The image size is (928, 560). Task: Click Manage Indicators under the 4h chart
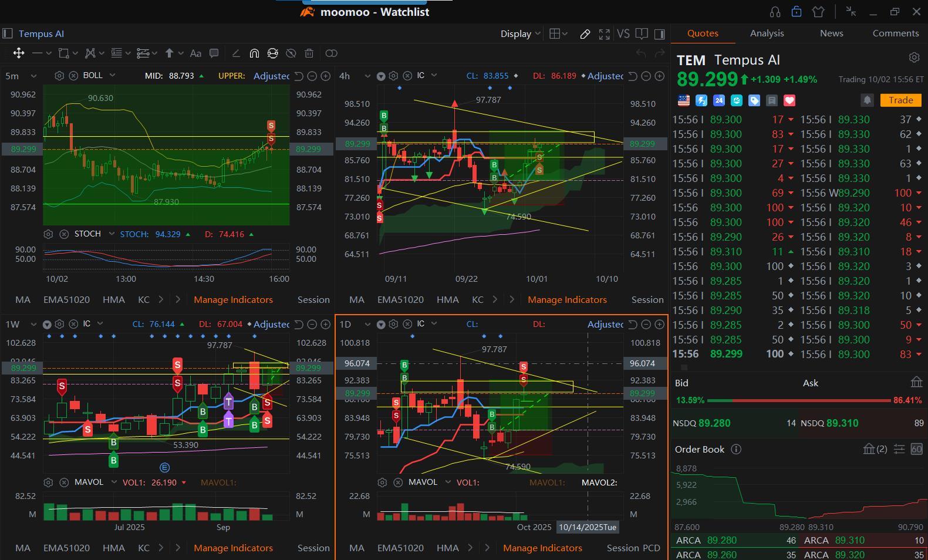[x=567, y=299]
